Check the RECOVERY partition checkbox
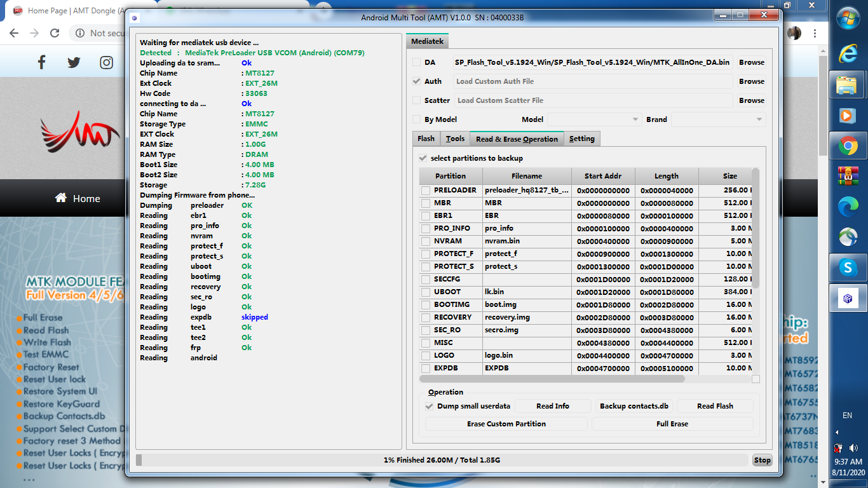Screen dimensions: 868x488 point(425,317)
